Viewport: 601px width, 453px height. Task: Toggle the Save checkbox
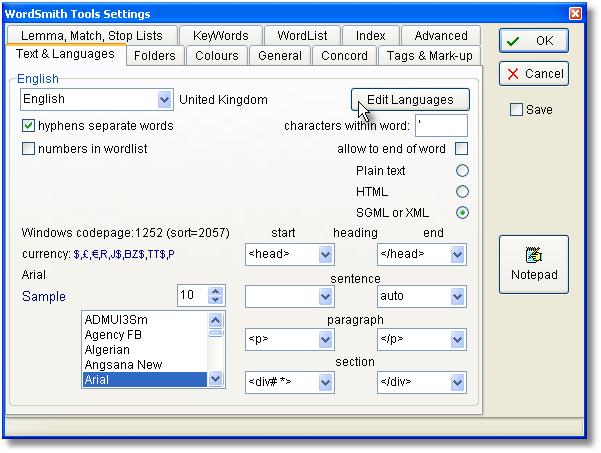tap(516, 110)
